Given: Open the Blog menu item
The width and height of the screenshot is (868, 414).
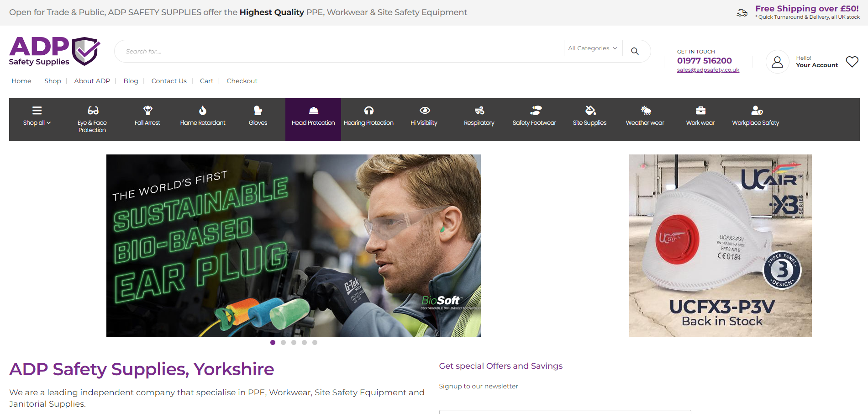Looking at the screenshot, I should [131, 81].
